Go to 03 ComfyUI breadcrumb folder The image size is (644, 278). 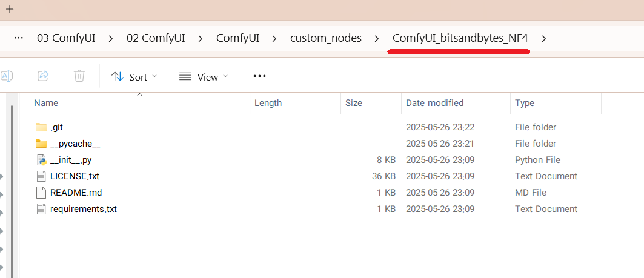(x=68, y=38)
